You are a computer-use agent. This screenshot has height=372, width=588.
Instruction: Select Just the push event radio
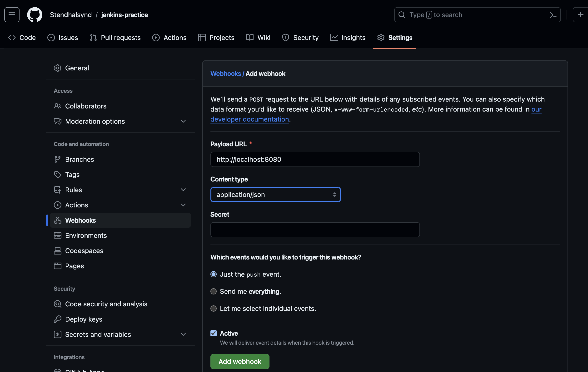click(214, 274)
